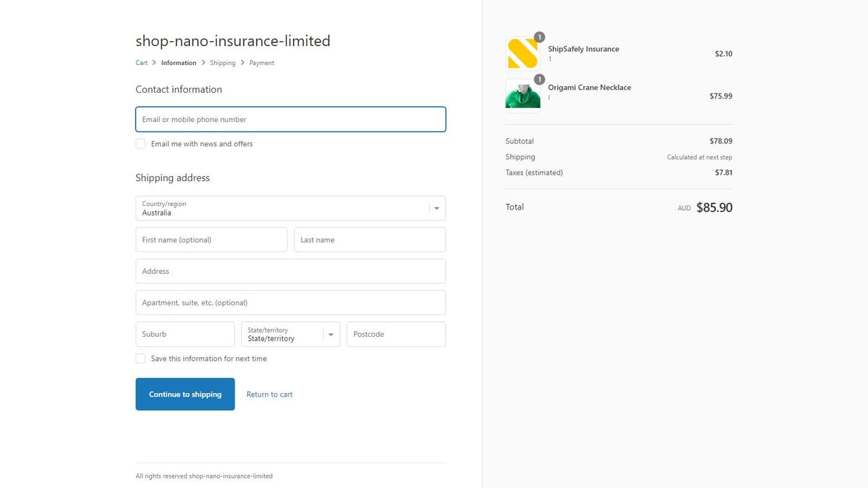The width and height of the screenshot is (868, 488).
Task: Click the chevron before Payment breadcrumb
Action: coord(243,62)
